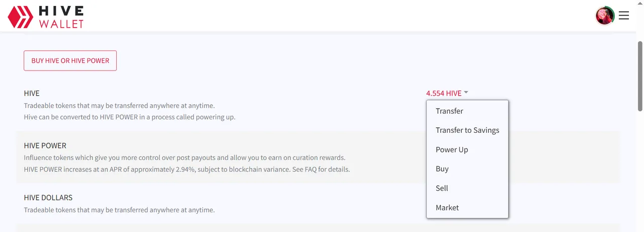Click the powering up description line

130,117
